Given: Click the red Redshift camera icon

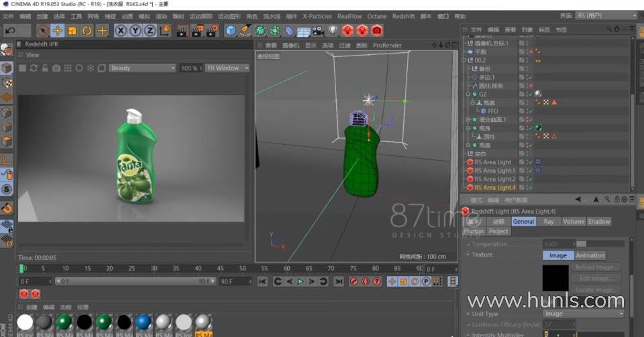Looking at the screenshot, I should point(377,31).
